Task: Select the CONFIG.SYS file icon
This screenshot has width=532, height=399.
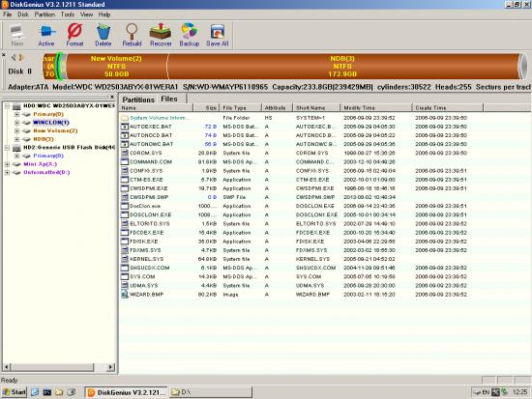Action: [125, 170]
